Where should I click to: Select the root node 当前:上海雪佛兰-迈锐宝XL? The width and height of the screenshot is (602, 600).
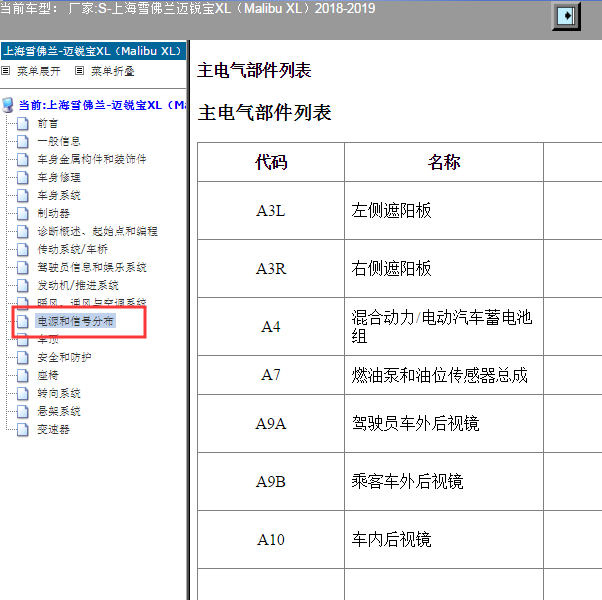(x=102, y=105)
